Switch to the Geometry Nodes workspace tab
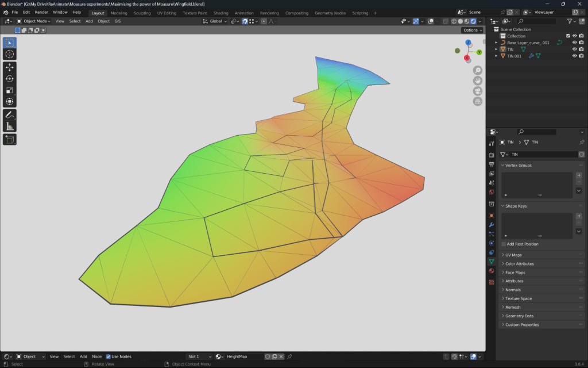The height and width of the screenshot is (368, 588). coord(330,13)
